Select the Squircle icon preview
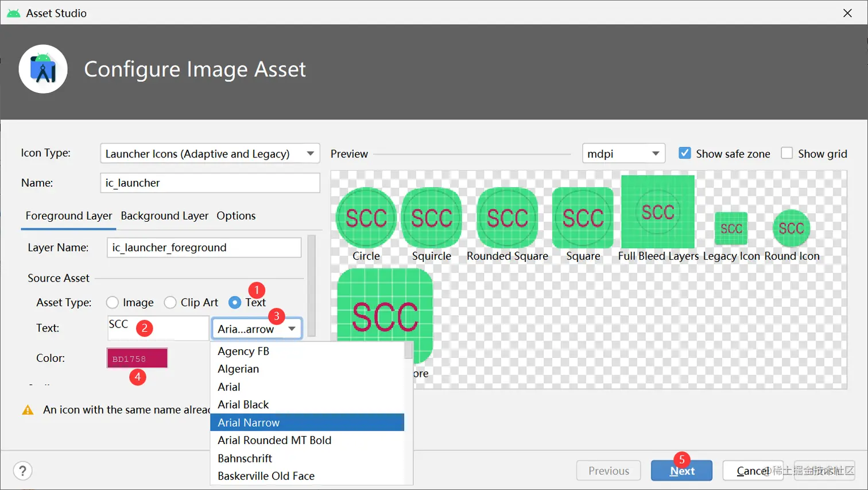 click(x=431, y=218)
